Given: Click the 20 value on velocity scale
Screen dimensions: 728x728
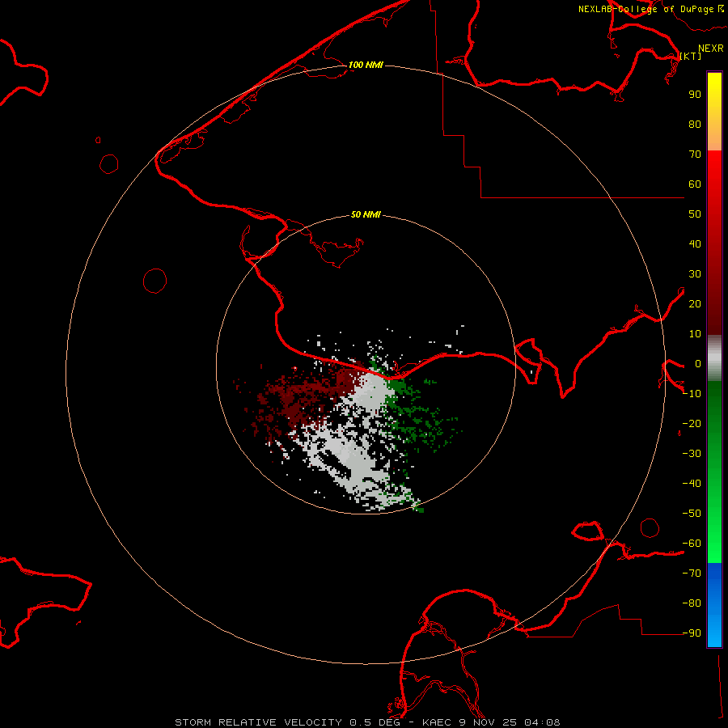Looking at the screenshot, I should tap(695, 303).
